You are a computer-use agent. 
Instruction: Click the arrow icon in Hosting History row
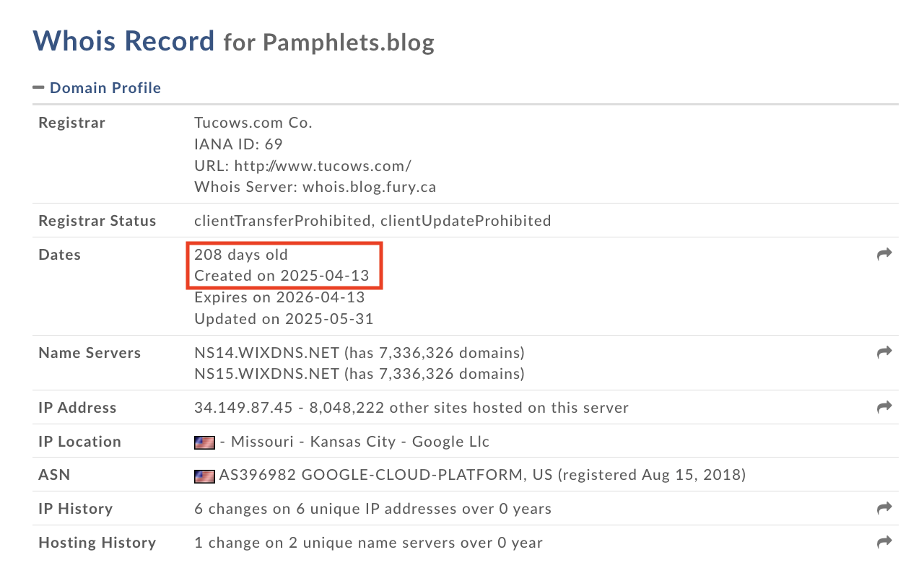tap(884, 542)
